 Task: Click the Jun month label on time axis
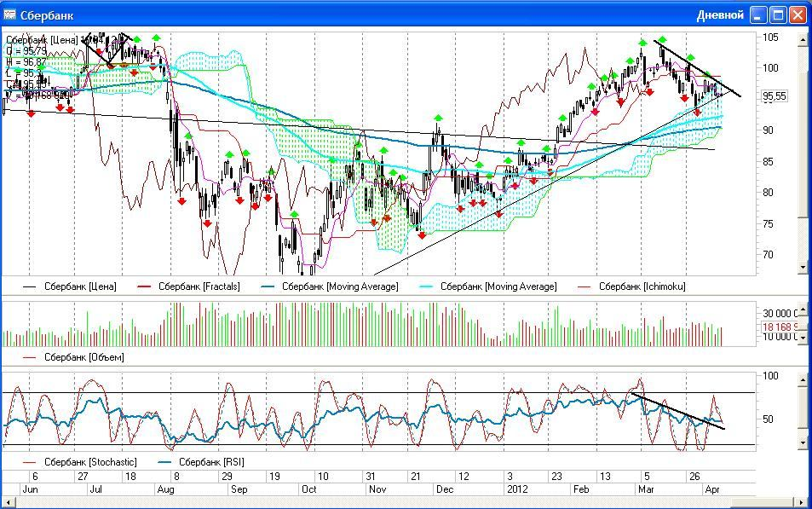pos(30,489)
